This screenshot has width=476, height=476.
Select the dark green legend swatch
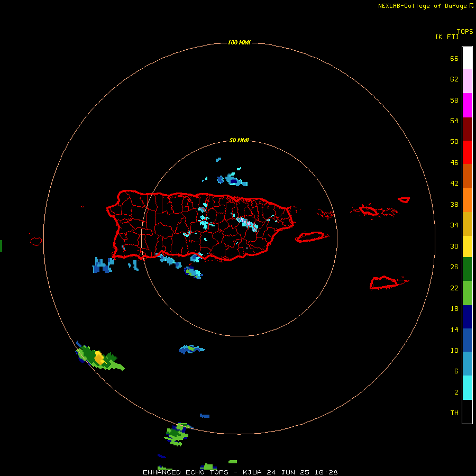[467, 269]
